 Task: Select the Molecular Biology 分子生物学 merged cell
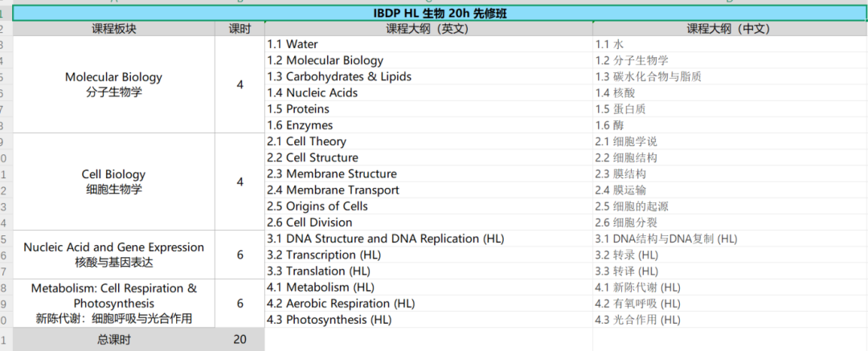point(113,84)
